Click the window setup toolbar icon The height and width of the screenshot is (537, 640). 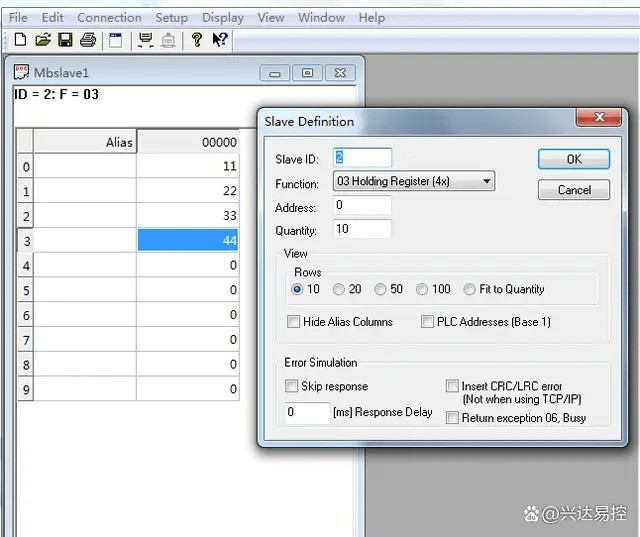(x=116, y=40)
